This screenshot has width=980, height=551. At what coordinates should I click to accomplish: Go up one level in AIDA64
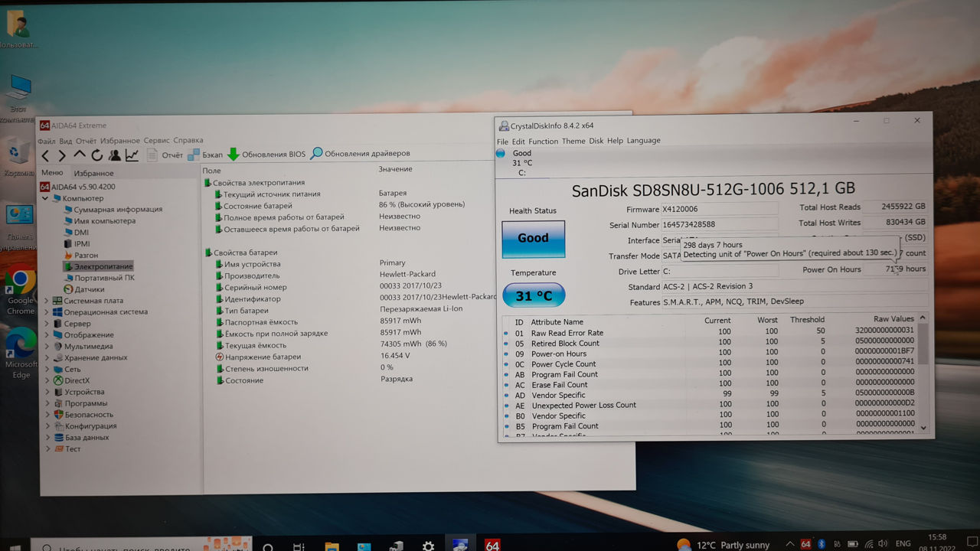[x=80, y=155]
